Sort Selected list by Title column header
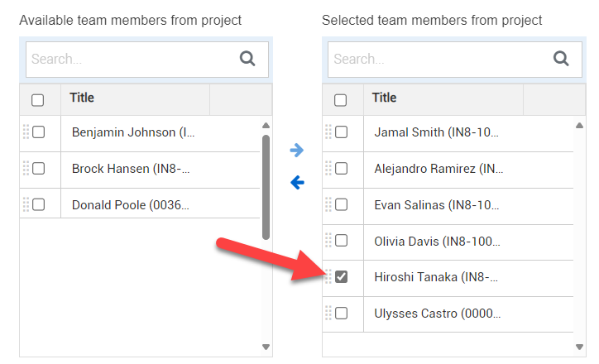This screenshot has width=599, height=364. tap(385, 98)
